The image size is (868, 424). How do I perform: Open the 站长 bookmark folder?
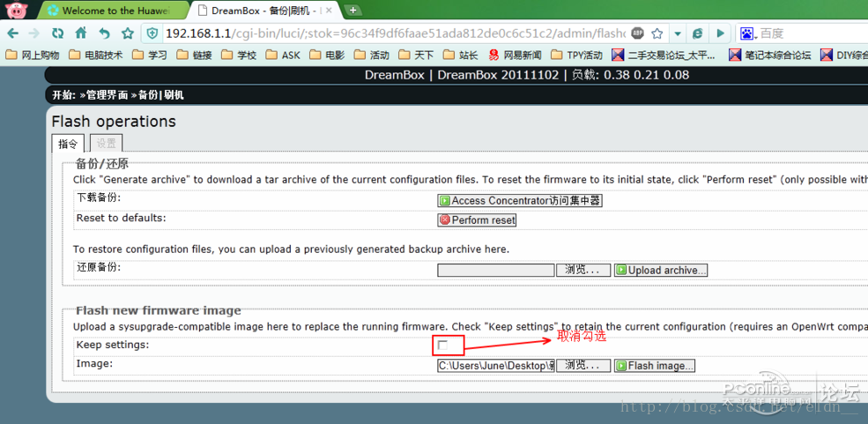[461, 55]
